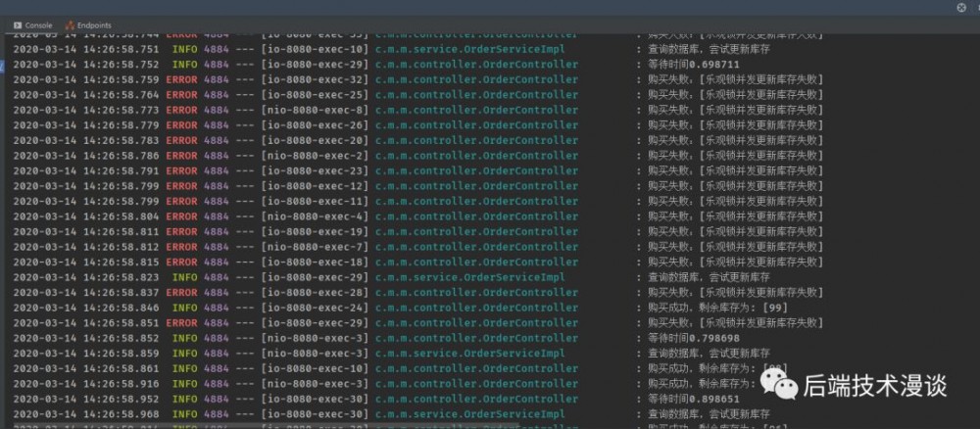980x429 pixels.
Task: Click thread name [nio-8080-exec-8]
Action: (315, 110)
